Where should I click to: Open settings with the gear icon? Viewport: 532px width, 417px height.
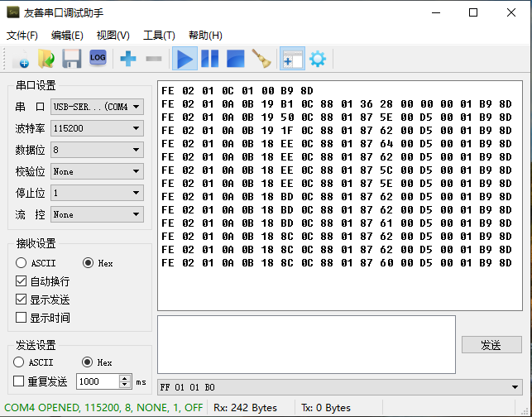[318, 59]
